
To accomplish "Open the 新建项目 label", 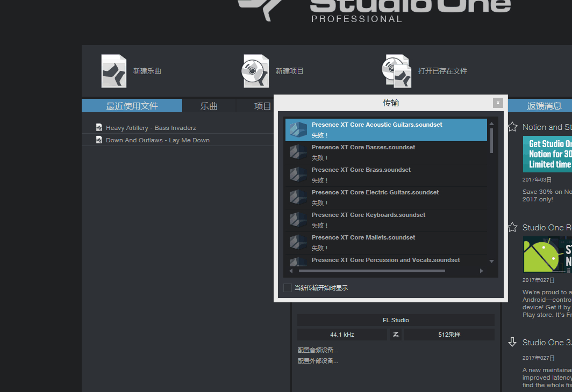I will click(x=289, y=71).
